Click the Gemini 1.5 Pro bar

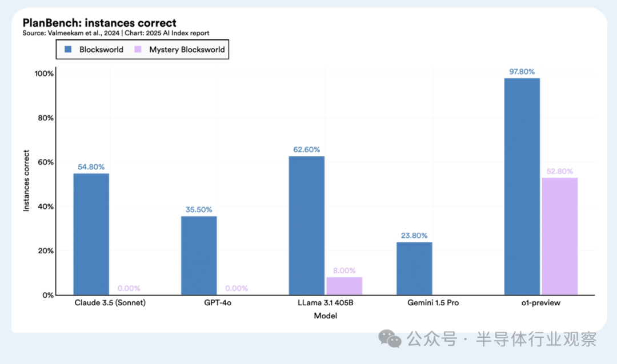click(414, 269)
